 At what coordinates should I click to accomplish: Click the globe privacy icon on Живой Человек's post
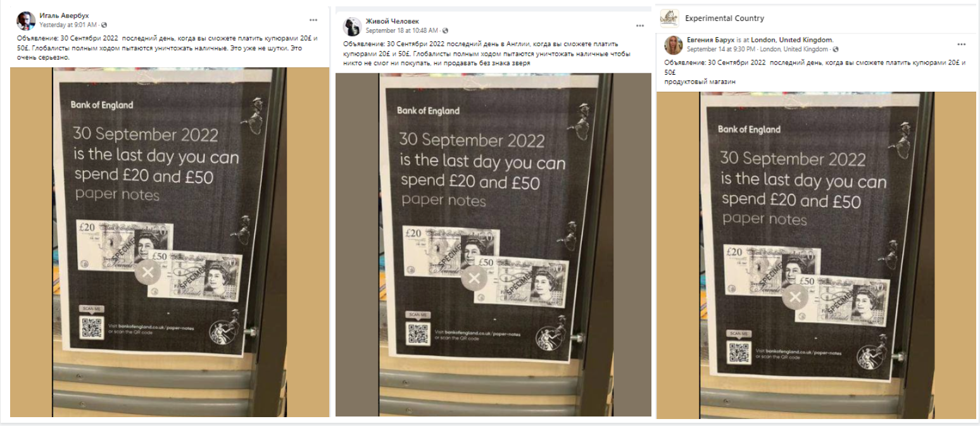tap(445, 30)
